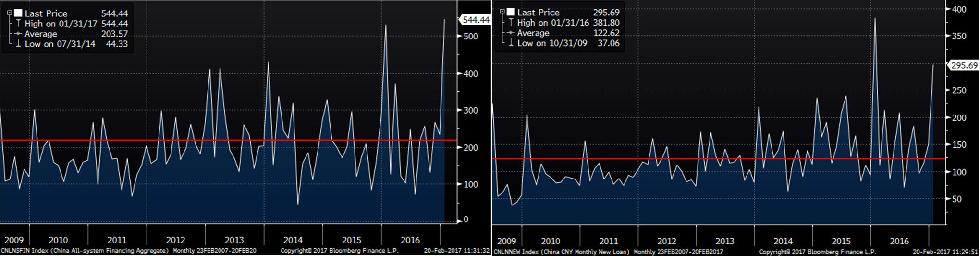Viewport: 980px width, 256px height.
Task: Collapse the legend tree showing 295.69 last price
Action: coord(502,12)
